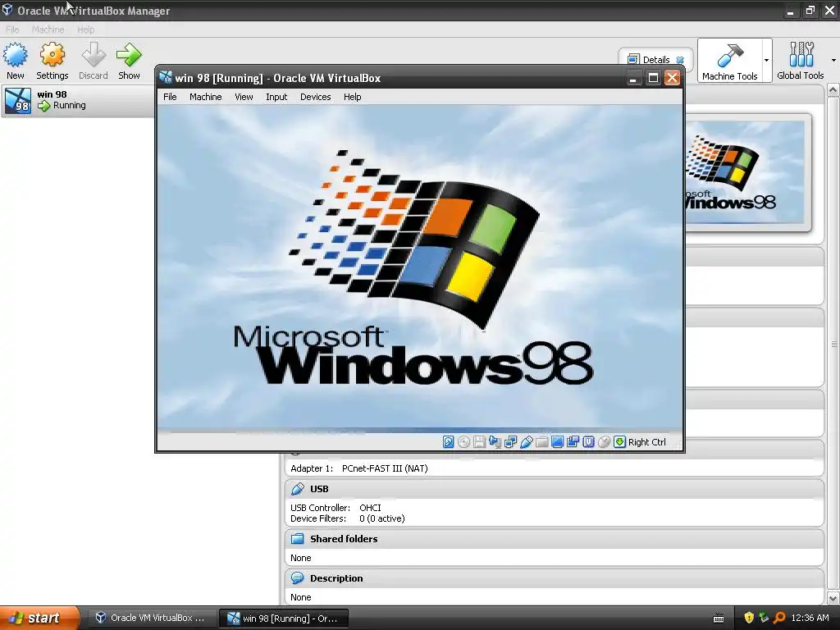Click the network connection tray icon
Screen dimensions: 840x630
(764, 618)
